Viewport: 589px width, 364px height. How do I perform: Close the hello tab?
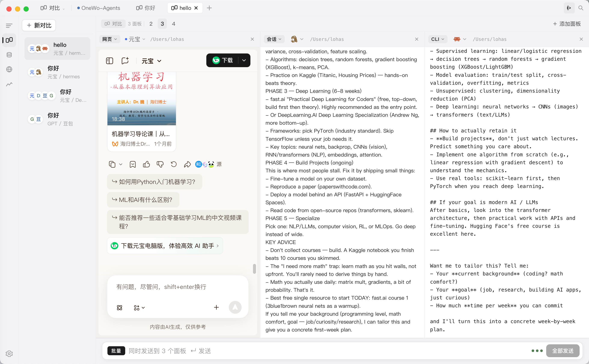(x=196, y=8)
